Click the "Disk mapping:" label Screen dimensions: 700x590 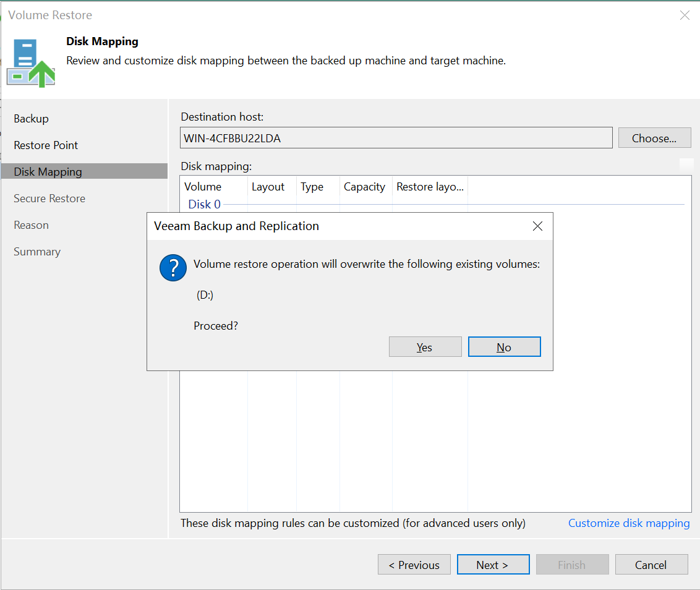pos(216,166)
